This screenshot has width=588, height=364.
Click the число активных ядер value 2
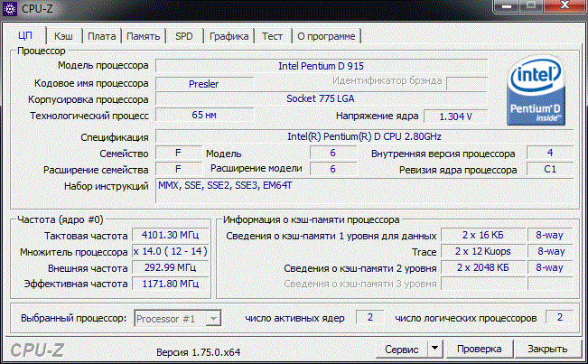369,318
